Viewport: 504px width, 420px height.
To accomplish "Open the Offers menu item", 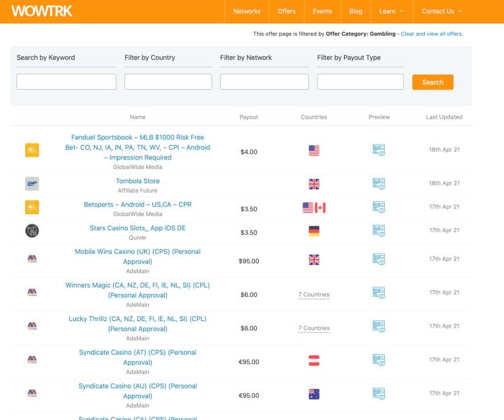I will pyautogui.click(x=287, y=11).
